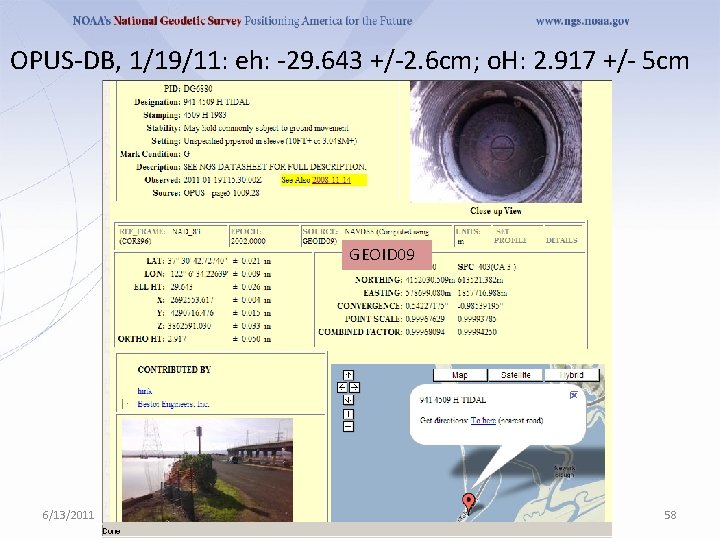Image resolution: width=720 pixels, height=540 pixels.
Task: Zoom in the map with the plus button
Action: pos(349,414)
